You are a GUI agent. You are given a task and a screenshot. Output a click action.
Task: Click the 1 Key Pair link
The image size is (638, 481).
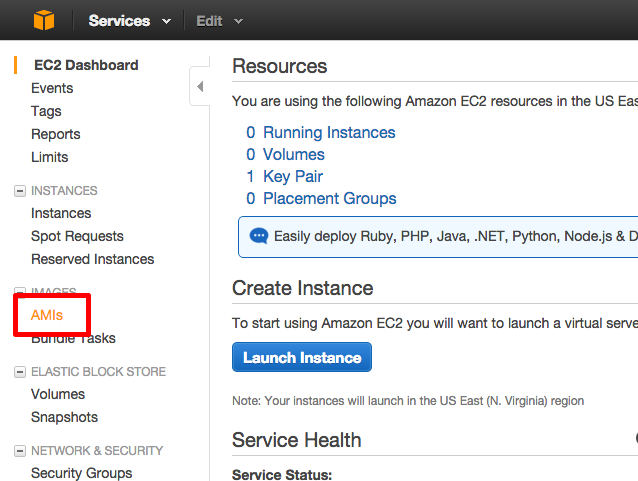click(x=284, y=177)
